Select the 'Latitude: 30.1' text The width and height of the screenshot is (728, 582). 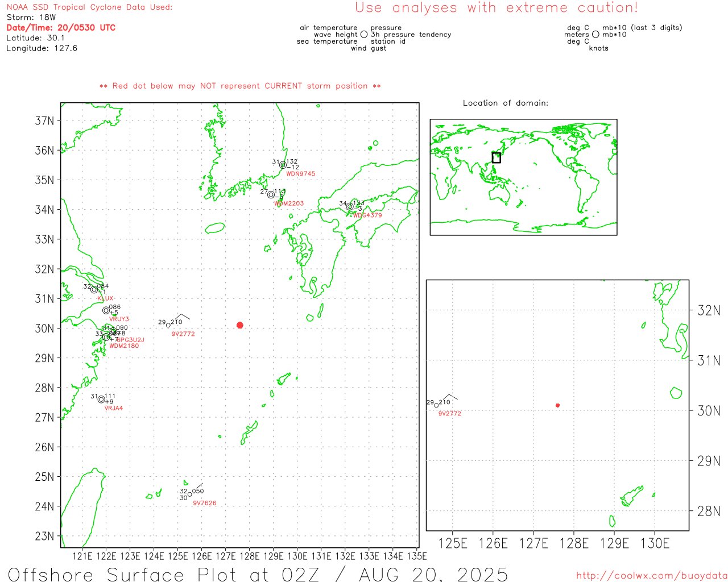[35, 38]
